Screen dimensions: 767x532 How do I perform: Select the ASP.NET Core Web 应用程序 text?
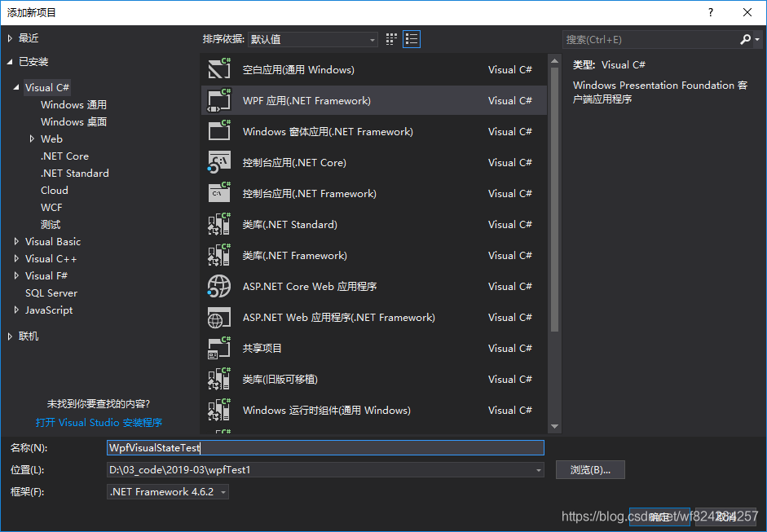[x=310, y=287]
